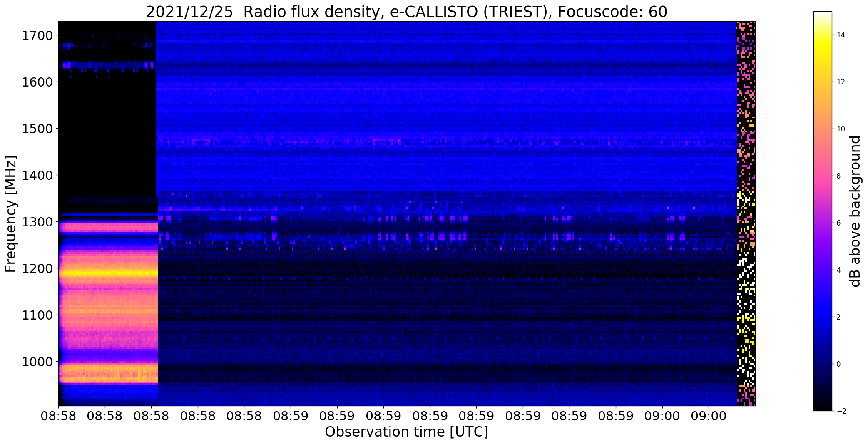Screen dimensions: 868x444
Task: Click the noisy pixel column at spectrogram's right edge
Action: pyautogui.click(x=746, y=213)
